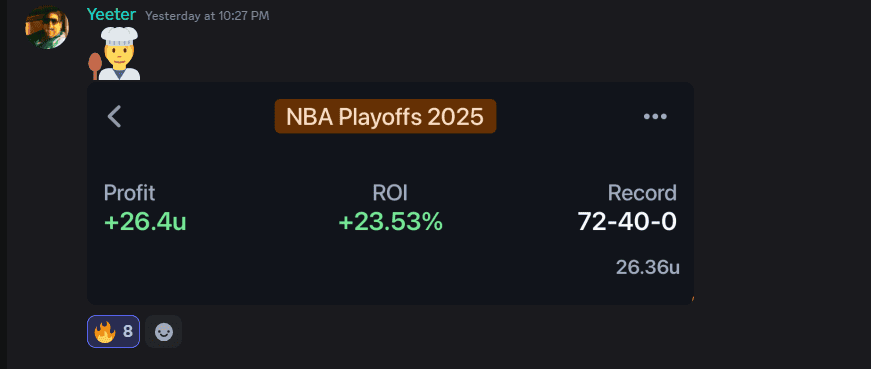
Task: Click the Yeeter username
Action: point(111,14)
